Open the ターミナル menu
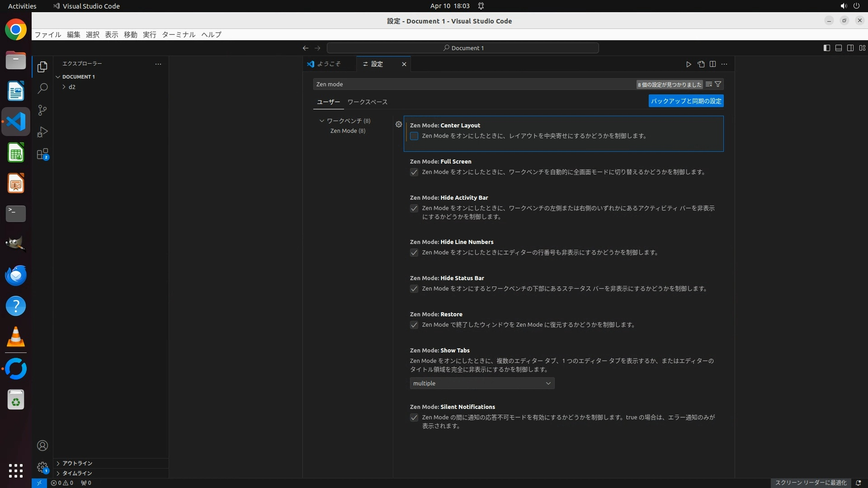 click(179, 34)
